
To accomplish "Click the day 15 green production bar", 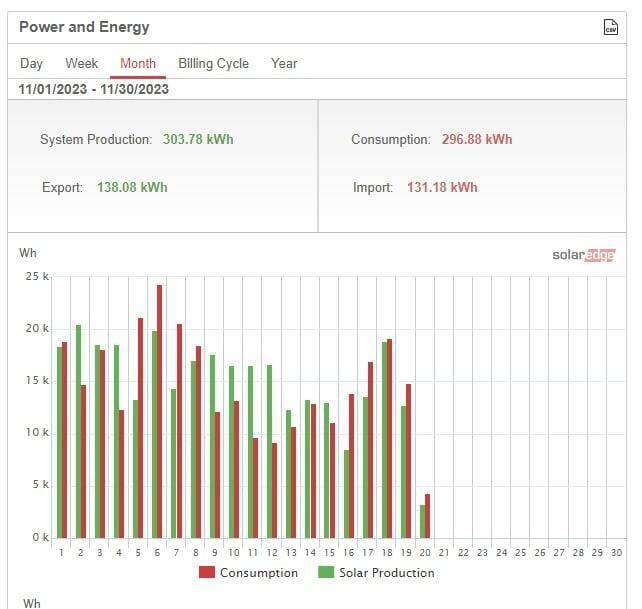I will (x=326, y=471).
